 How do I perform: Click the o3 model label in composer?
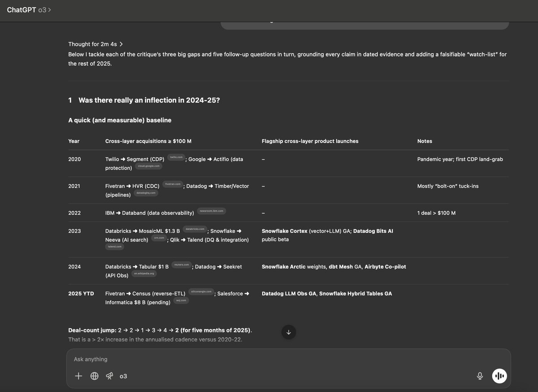pyautogui.click(x=123, y=376)
